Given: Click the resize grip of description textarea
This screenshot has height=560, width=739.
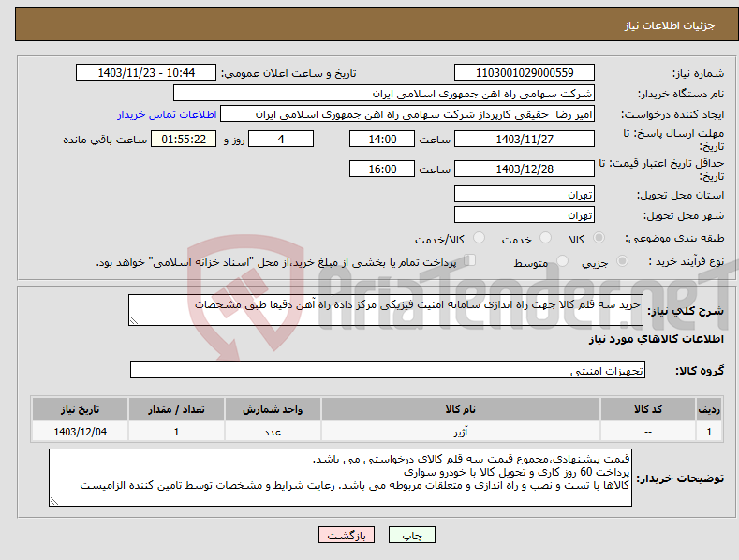Looking at the screenshot, I should pos(134,321).
